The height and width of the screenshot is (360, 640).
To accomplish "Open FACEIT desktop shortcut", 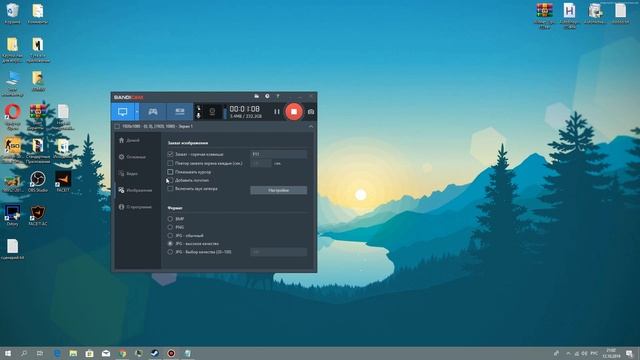I will tap(63, 182).
